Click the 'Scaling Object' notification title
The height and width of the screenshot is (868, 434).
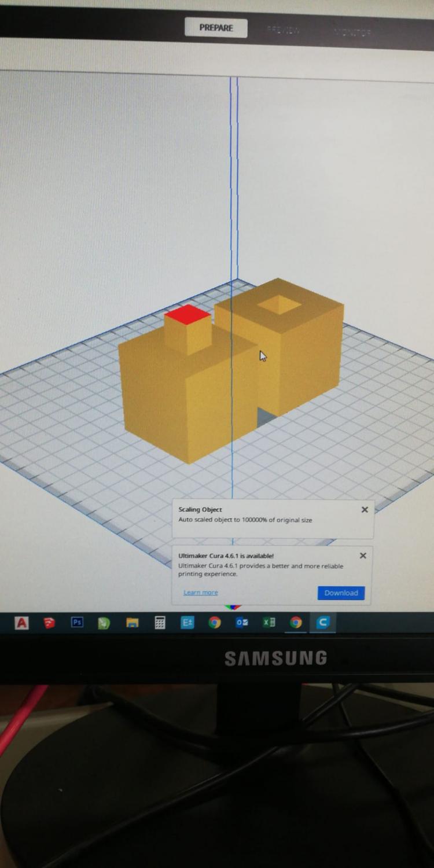[x=200, y=510]
